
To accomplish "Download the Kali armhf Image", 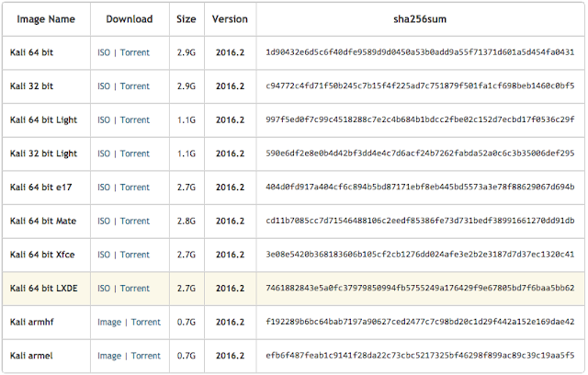I will [109, 322].
